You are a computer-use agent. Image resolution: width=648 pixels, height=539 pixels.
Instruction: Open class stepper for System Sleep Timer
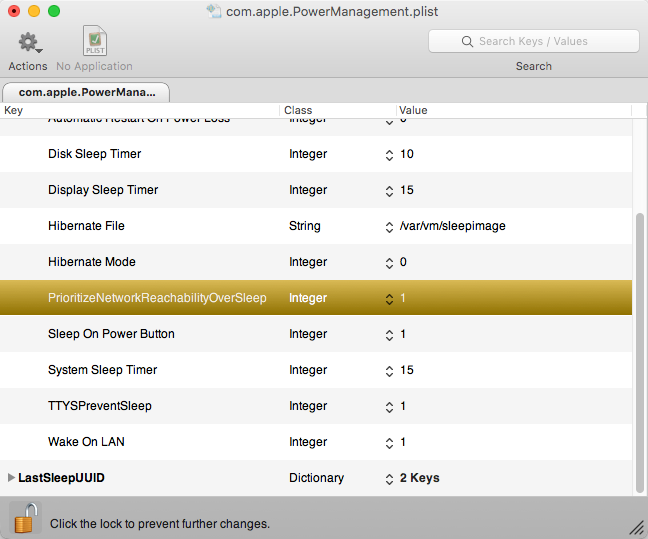point(389,371)
